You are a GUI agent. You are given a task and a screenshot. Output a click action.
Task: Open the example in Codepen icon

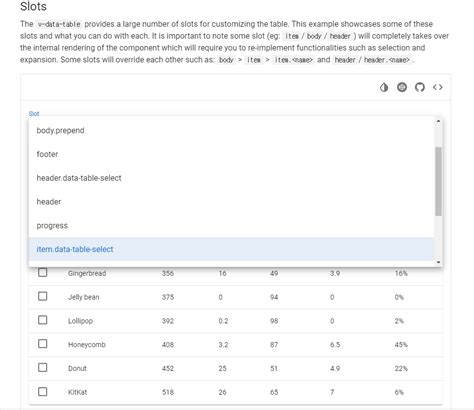(402, 87)
